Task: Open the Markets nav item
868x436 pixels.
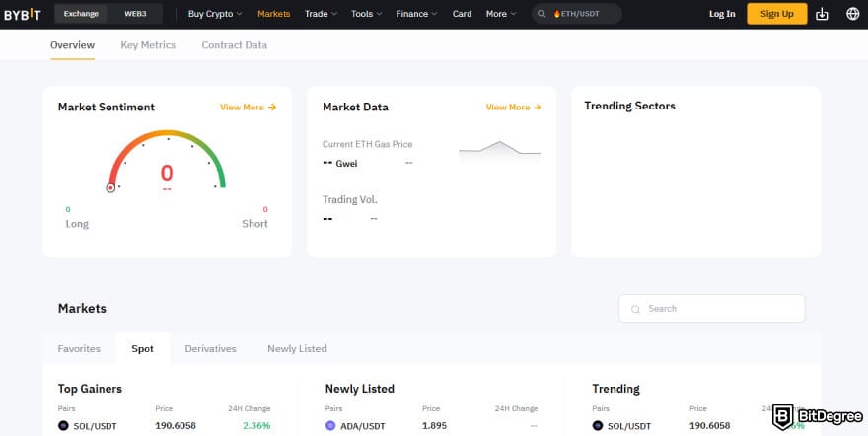Action: tap(273, 14)
